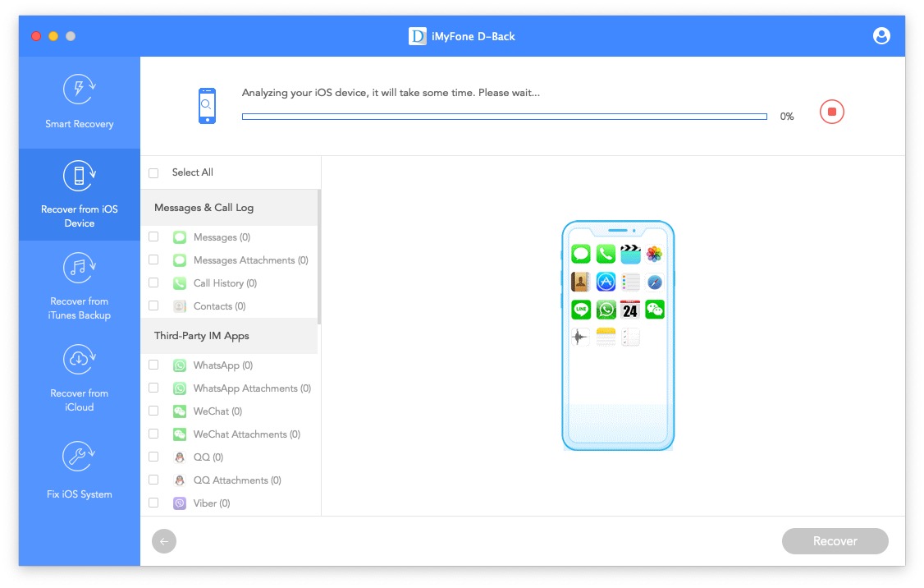Image resolution: width=924 pixels, height=588 pixels.
Task: Click the iMyFone D-Back logo in title bar
Action: (x=417, y=36)
